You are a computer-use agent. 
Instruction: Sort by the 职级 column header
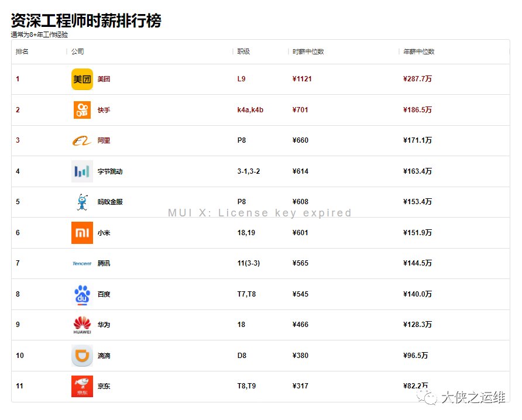pyautogui.click(x=243, y=51)
